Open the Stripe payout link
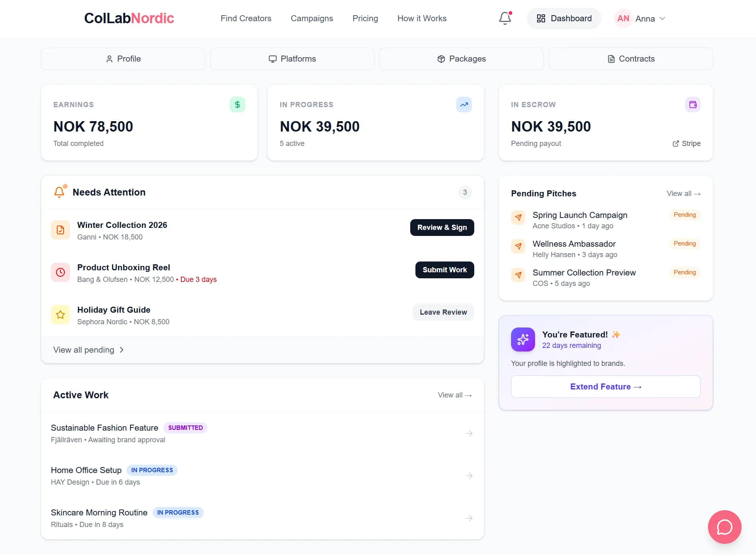Screen dimensions: 756x555 686,143
